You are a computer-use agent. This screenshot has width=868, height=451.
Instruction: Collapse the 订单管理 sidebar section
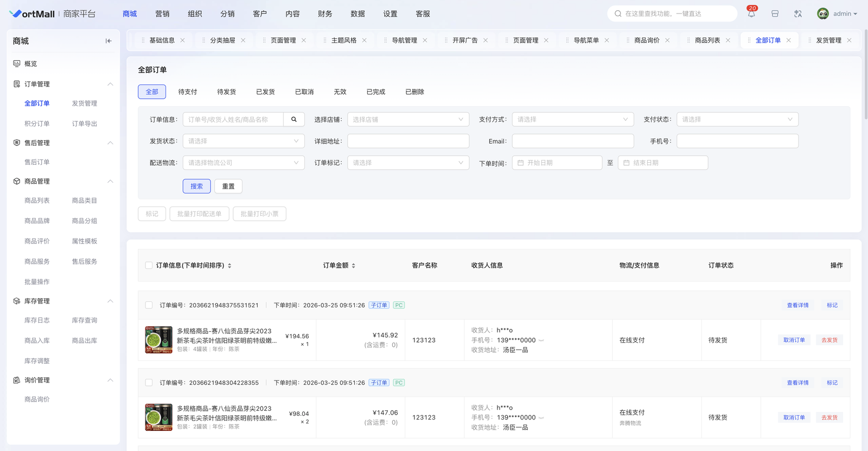click(110, 84)
